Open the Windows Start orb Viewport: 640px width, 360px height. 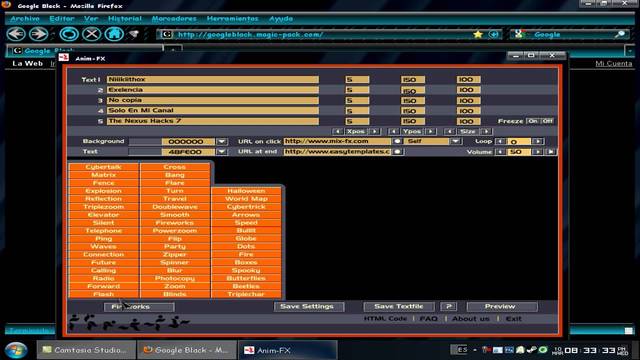(16, 350)
